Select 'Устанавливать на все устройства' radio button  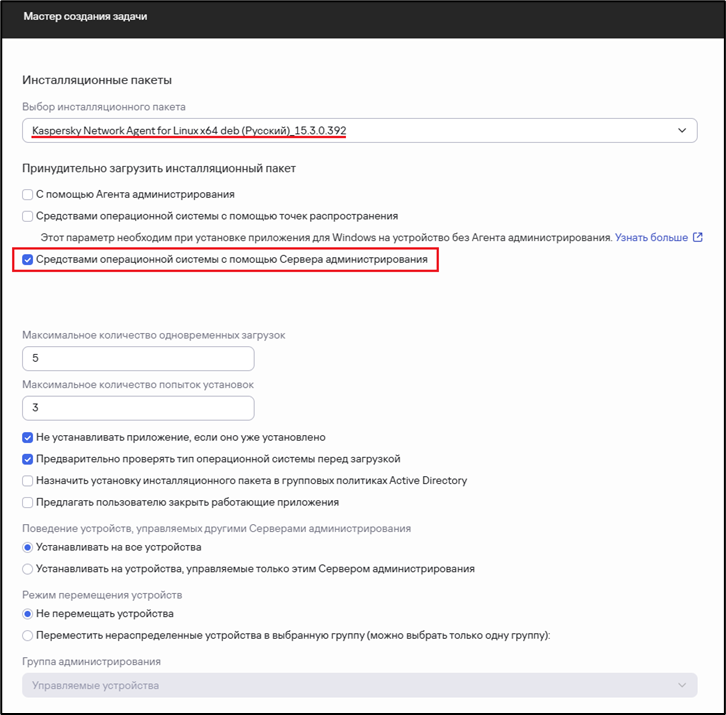point(28,547)
